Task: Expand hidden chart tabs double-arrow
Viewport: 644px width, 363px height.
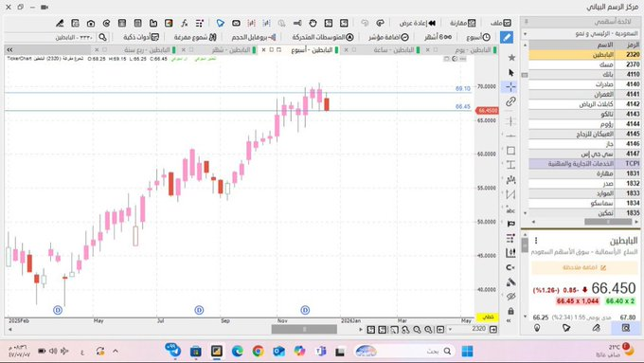Action: pyautogui.click(x=9, y=49)
